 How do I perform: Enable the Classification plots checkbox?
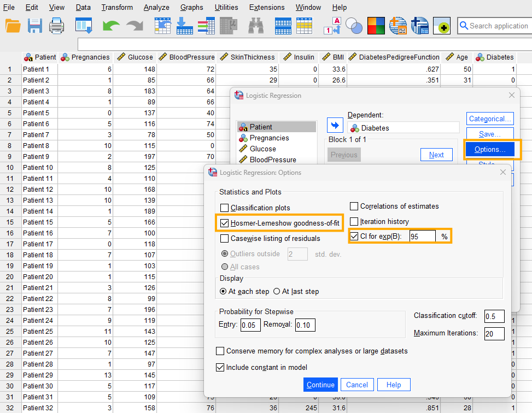(x=224, y=208)
